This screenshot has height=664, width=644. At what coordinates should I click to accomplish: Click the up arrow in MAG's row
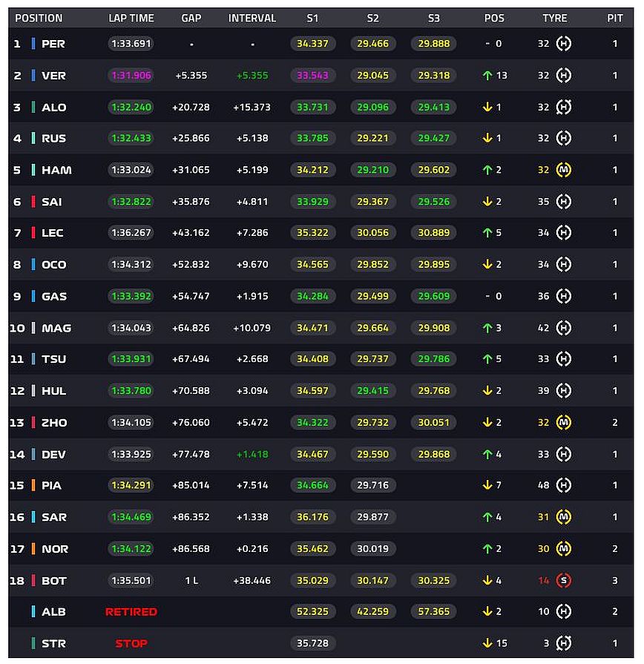pos(487,328)
